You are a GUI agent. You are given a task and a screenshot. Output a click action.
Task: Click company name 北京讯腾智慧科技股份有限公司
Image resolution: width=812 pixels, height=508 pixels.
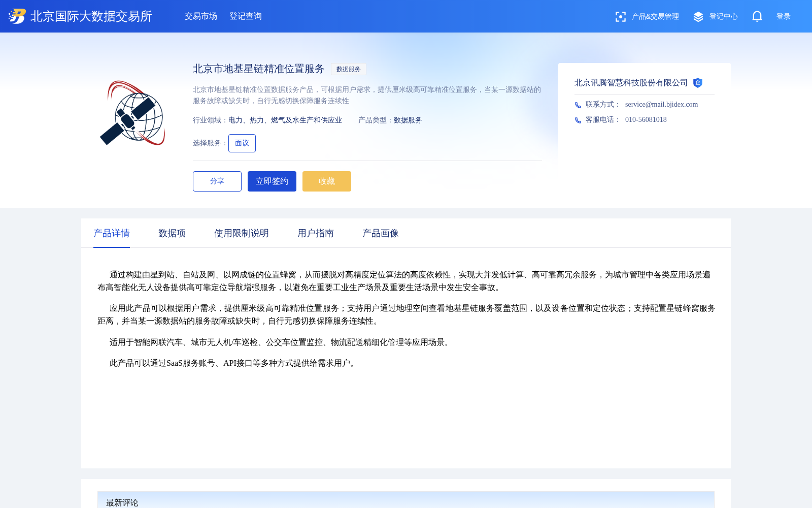click(x=631, y=83)
